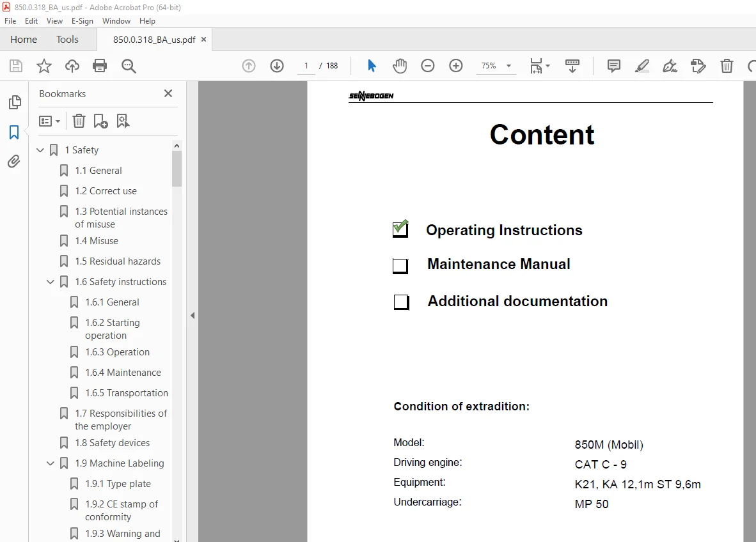
Task: Jump to 1.6.5 Transportation bookmark
Action: click(127, 393)
